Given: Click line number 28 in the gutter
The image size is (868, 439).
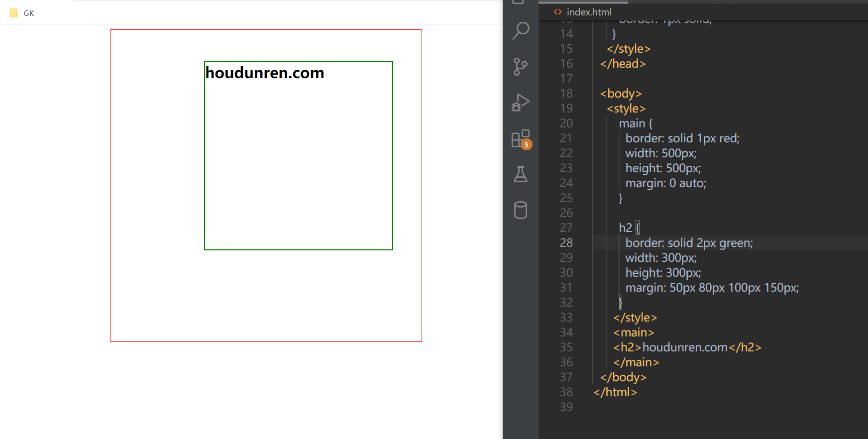Looking at the screenshot, I should click(566, 243).
